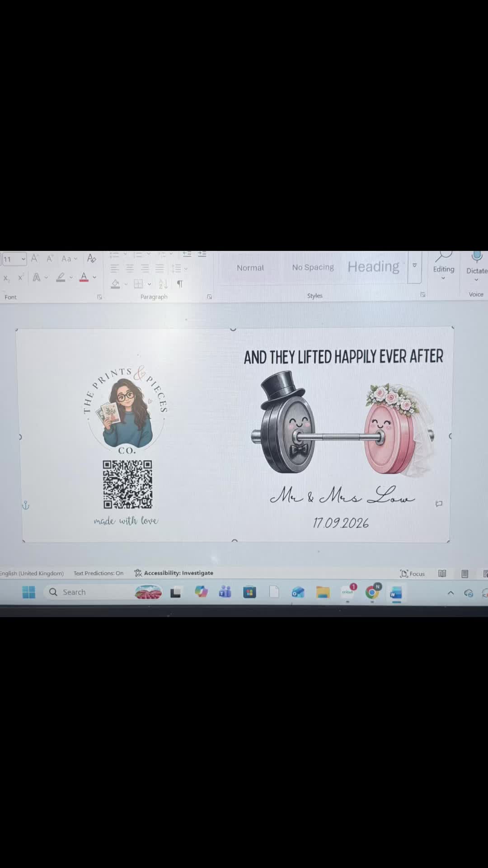Apply the text highlight colour
Viewport: 488px width, 868px height.
point(61,277)
